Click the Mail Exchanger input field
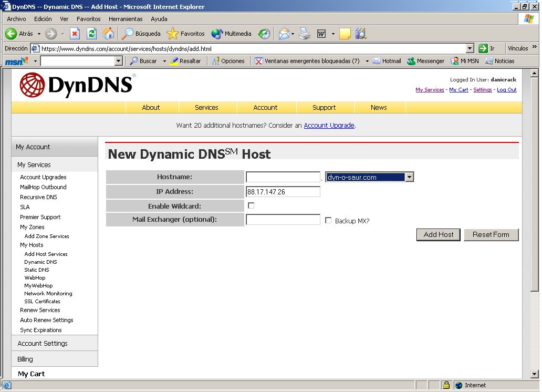 [283, 220]
